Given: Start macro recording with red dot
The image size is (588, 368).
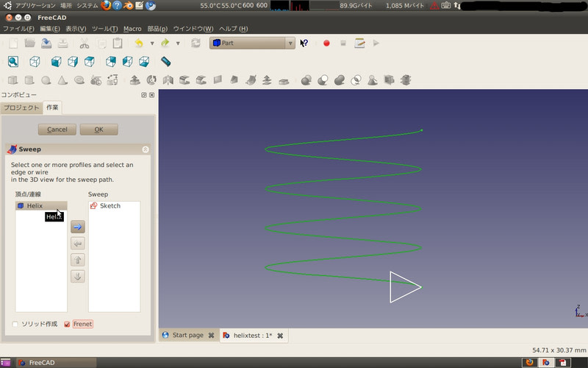Looking at the screenshot, I should [326, 43].
